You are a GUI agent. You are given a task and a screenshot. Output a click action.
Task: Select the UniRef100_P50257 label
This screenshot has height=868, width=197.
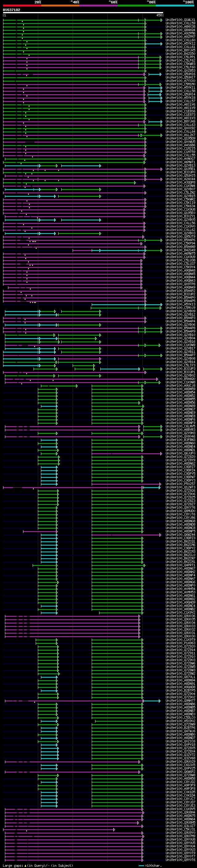pyautogui.click(x=180, y=484)
